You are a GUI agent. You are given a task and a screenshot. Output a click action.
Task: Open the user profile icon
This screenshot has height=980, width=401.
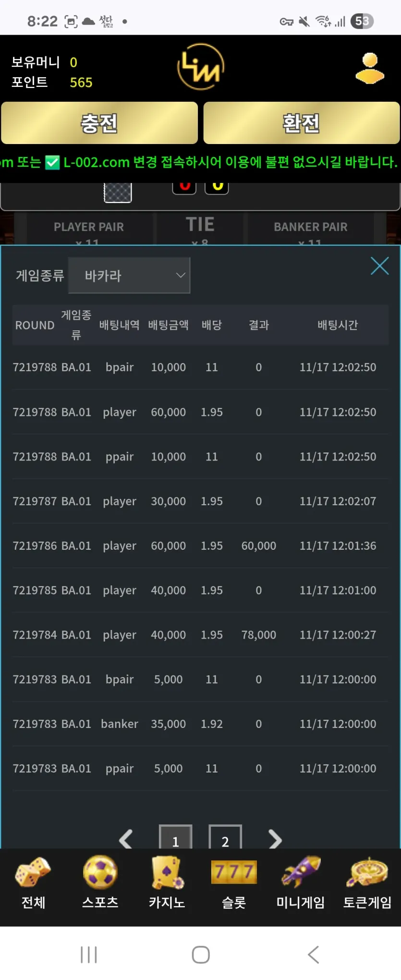[x=370, y=69]
